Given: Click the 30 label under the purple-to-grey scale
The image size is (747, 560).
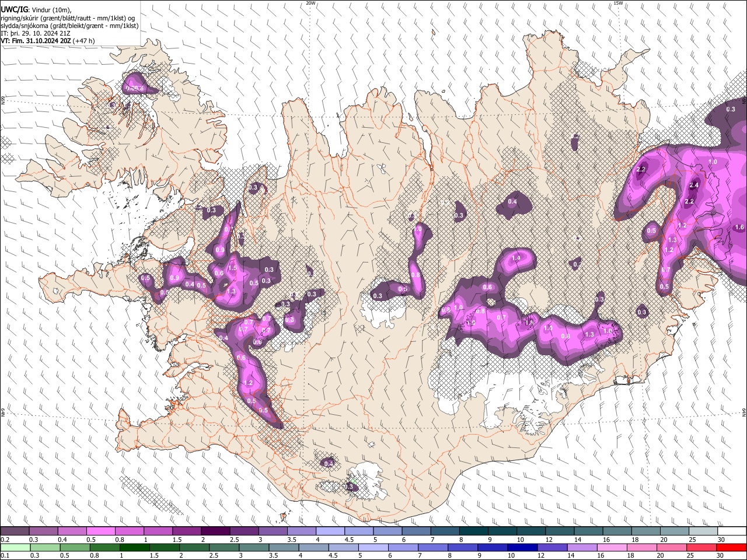Looking at the screenshot, I should (x=721, y=540).
